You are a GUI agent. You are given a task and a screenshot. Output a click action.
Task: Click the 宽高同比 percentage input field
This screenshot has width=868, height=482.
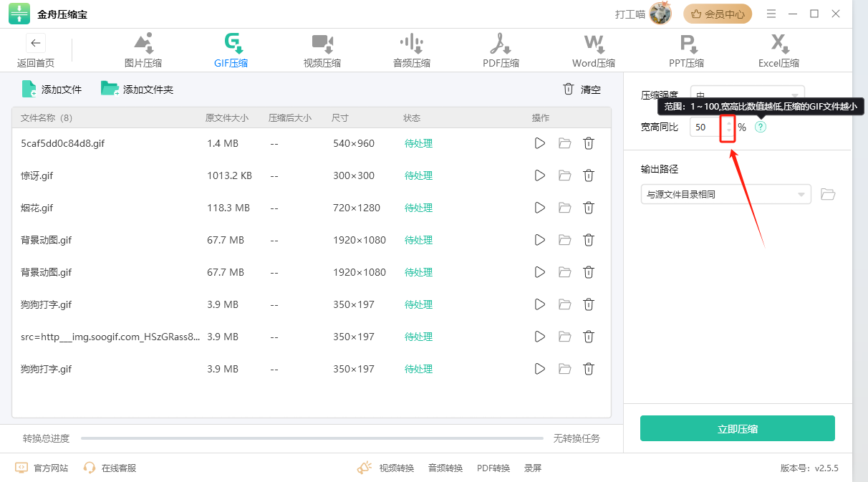705,127
